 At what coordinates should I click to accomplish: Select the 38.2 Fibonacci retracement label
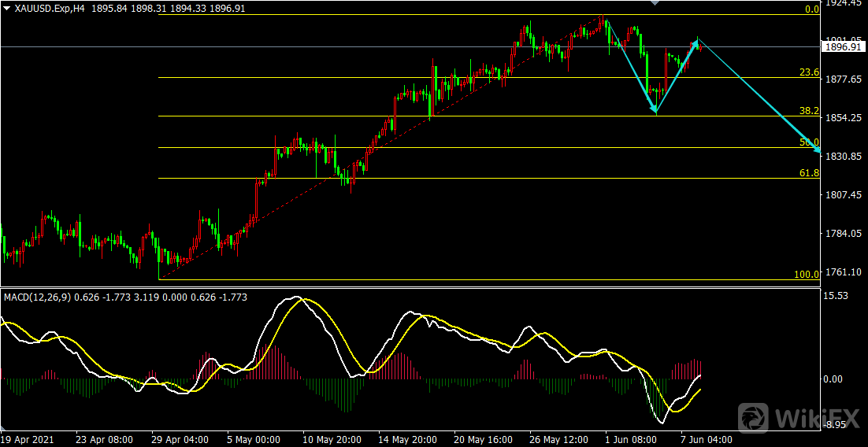click(809, 111)
